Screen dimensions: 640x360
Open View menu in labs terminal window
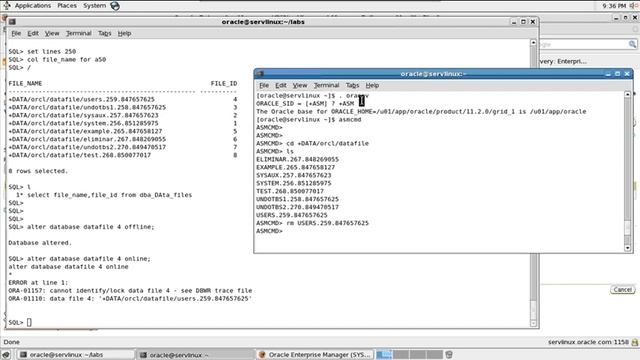point(52,33)
